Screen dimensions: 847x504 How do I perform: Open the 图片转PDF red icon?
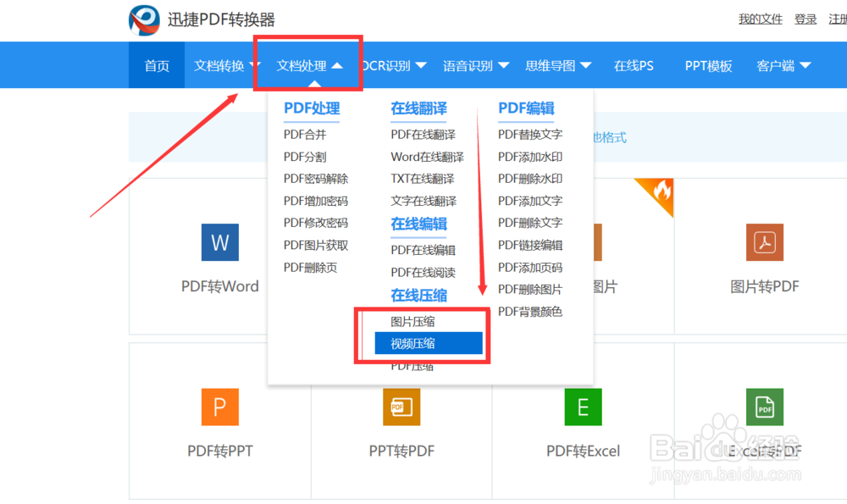pos(764,242)
